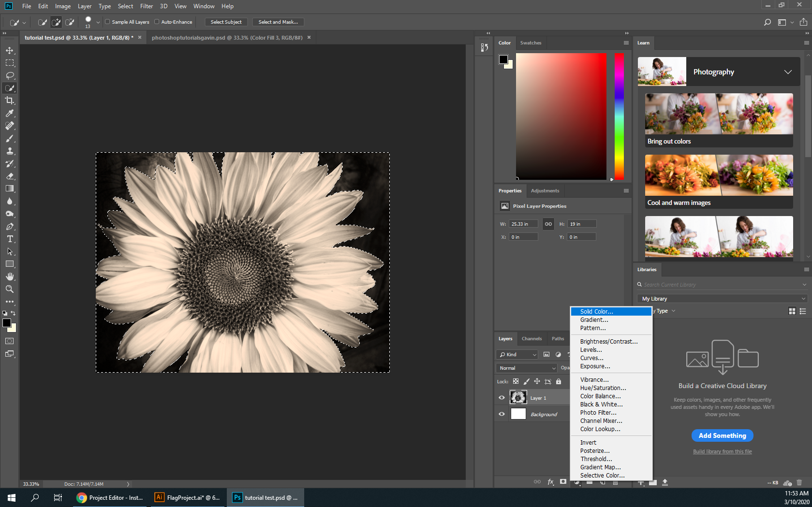
Task: Enable the Auto-Enhance checkbox
Action: point(156,22)
